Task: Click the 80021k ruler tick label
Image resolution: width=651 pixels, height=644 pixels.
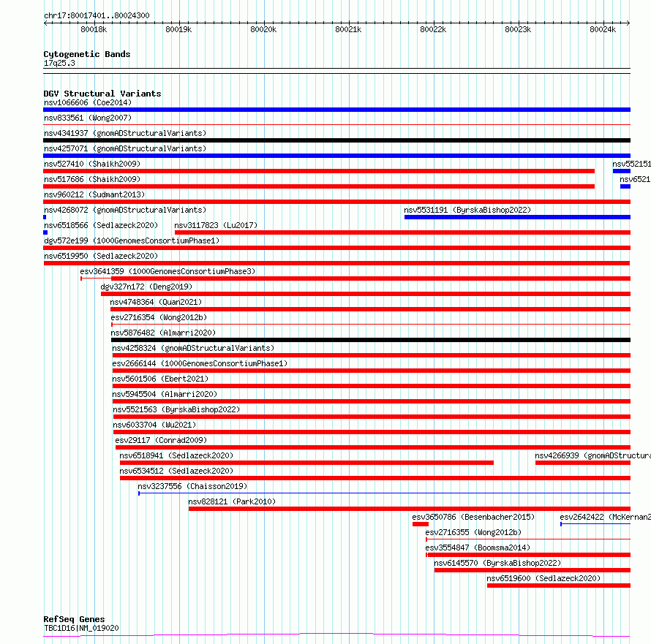Action: pos(348,29)
